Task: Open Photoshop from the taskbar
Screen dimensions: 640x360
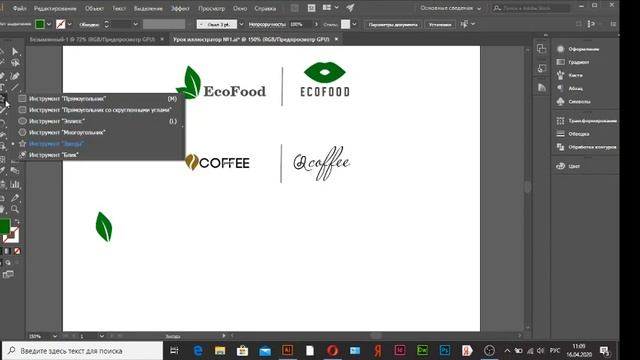Action: 444,351
